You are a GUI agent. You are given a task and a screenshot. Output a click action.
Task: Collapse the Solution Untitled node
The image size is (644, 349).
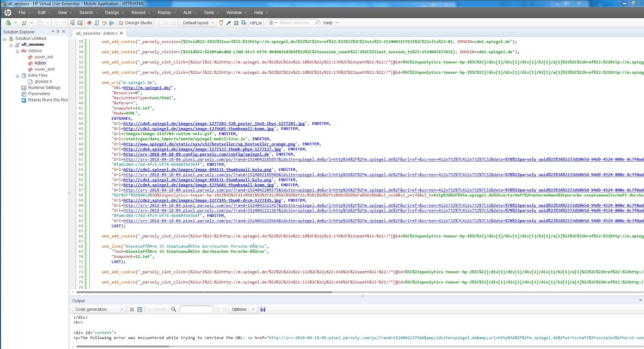(5, 39)
